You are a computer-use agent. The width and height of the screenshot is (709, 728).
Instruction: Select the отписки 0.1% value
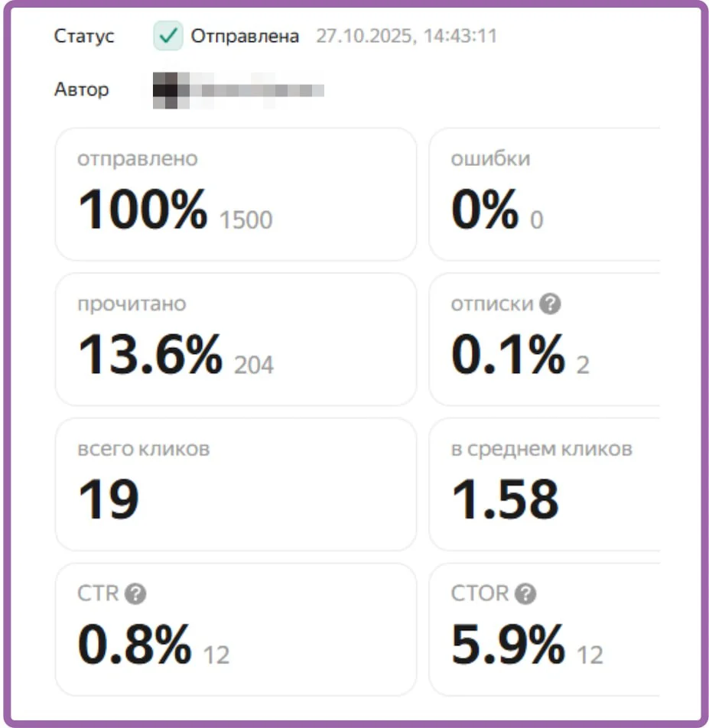(x=508, y=356)
